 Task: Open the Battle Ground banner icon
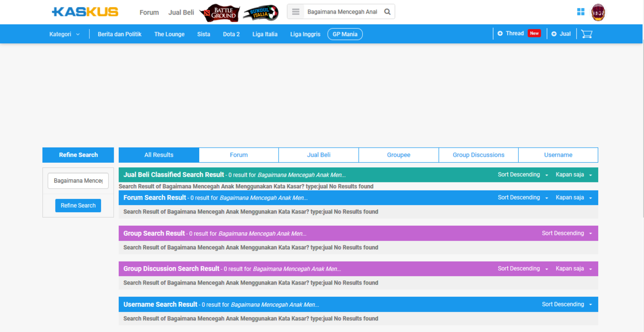click(x=219, y=13)
